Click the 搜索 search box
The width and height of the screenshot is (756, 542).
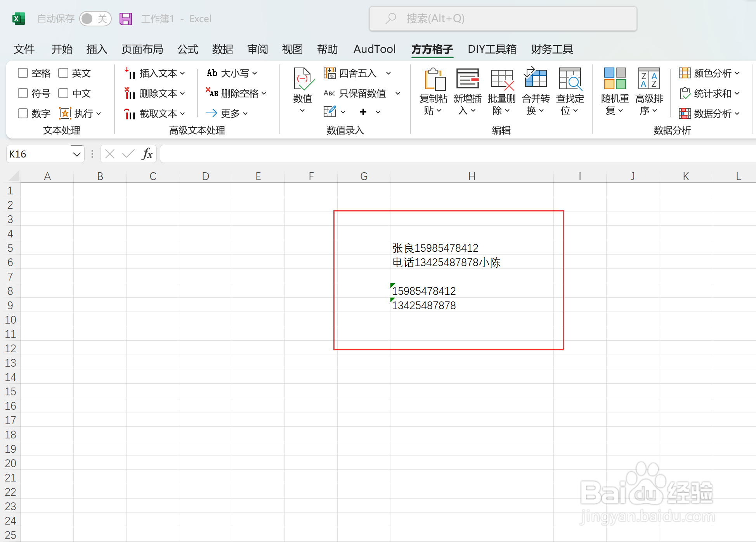tap(503, 19)
